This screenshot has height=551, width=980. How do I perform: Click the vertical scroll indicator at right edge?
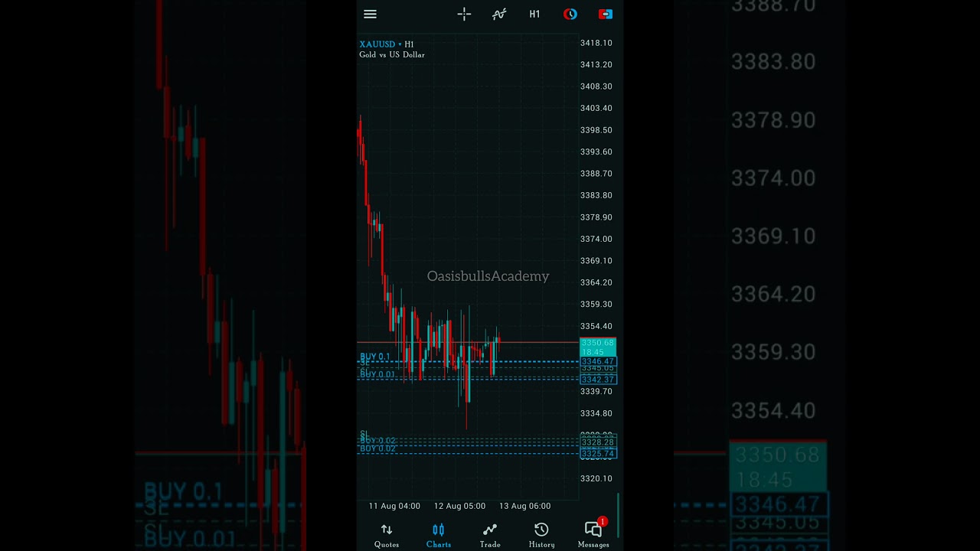point(618,515)
